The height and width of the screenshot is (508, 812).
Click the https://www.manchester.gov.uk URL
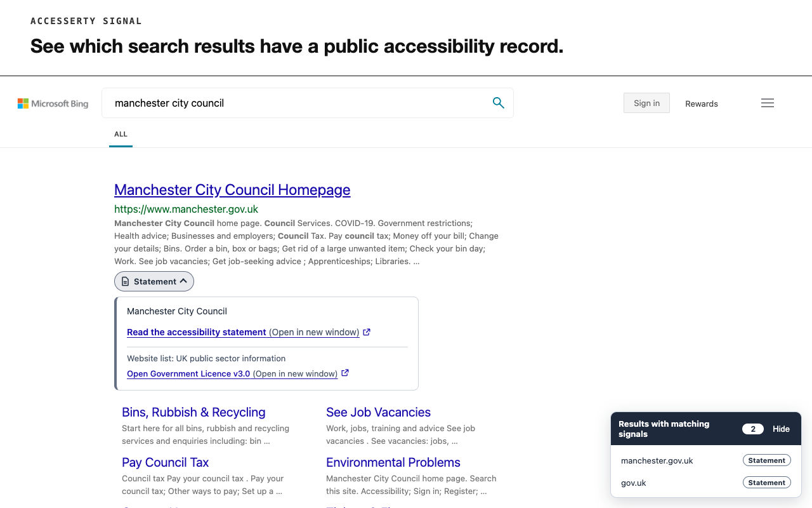pyautogui.click(x=186, y=209)
